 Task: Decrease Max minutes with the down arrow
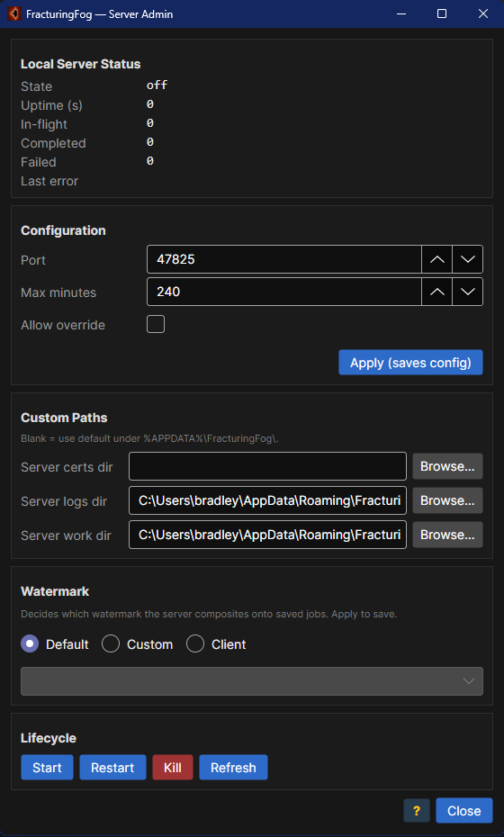(468, 292)
